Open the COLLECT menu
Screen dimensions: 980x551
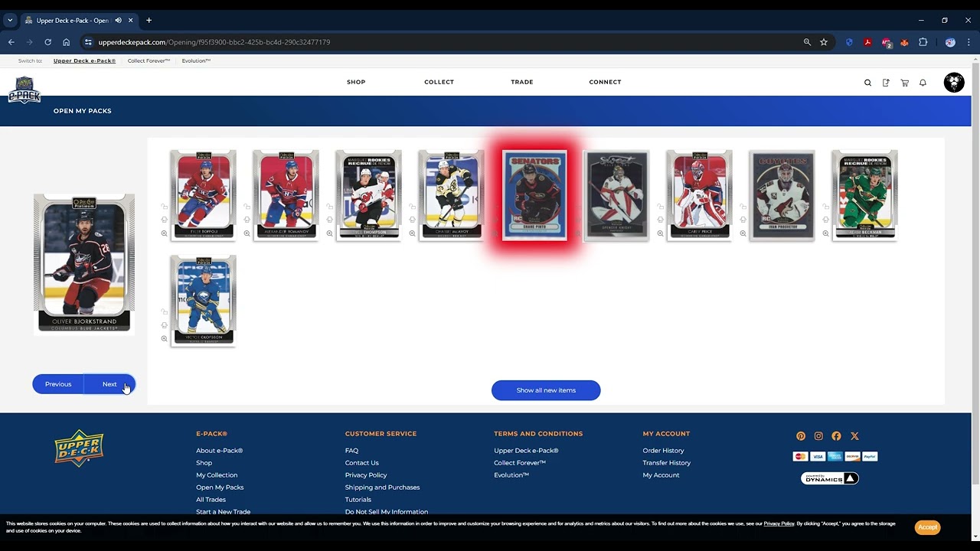439,82
